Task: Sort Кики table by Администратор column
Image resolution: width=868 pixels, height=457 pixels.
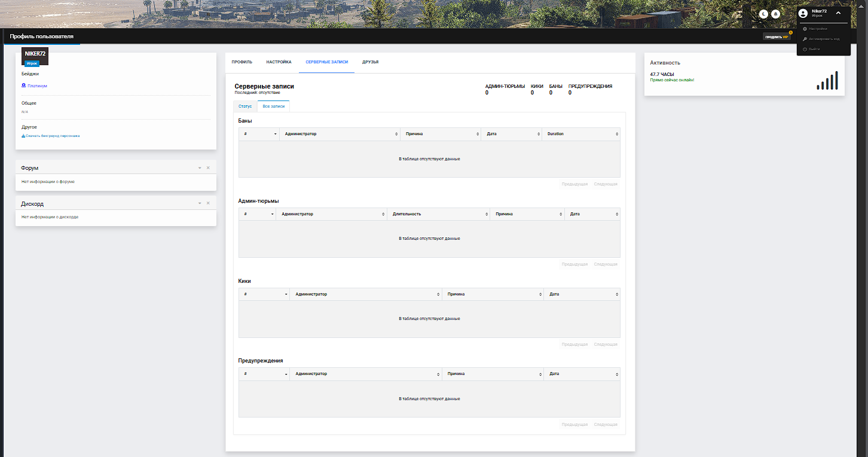Action: coord(366,294)
